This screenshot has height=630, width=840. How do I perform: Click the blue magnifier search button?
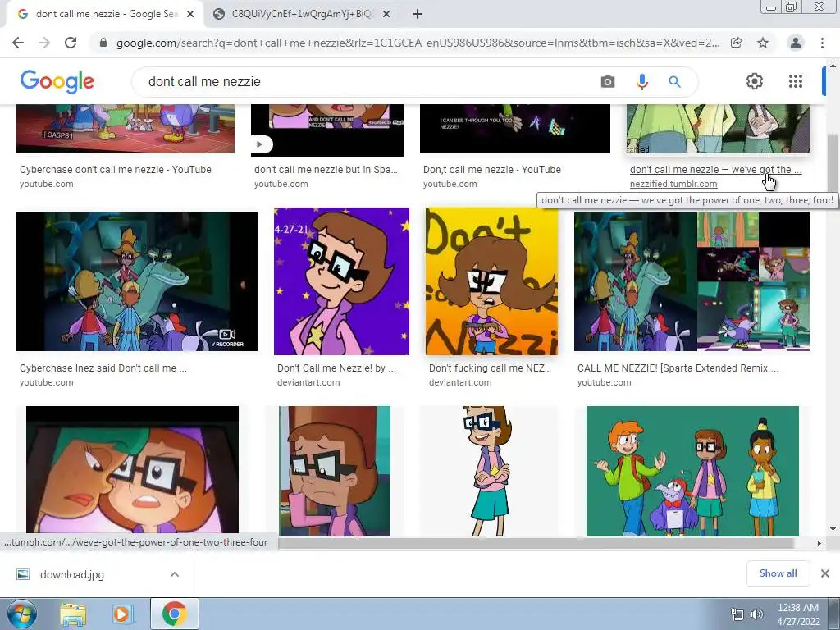[x=674, y=81]
